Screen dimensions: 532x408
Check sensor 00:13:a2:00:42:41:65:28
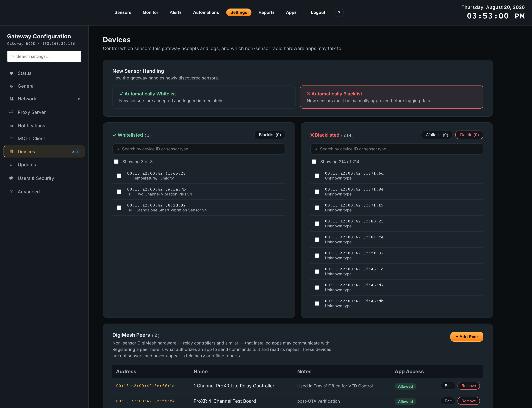point(119,176)
